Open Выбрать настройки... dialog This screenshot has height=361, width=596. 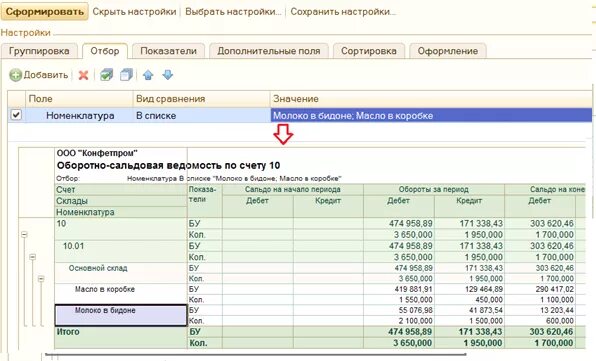233,12
